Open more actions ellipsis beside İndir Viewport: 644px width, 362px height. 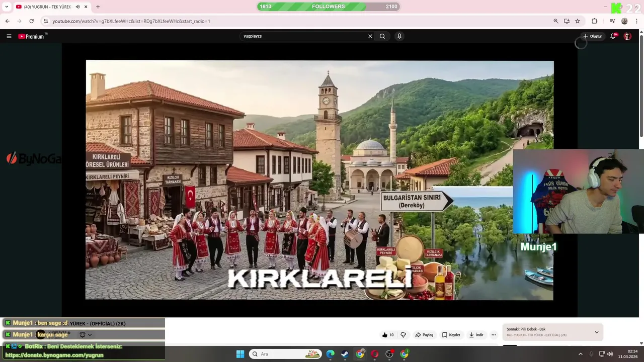click(x=494, y=335)
